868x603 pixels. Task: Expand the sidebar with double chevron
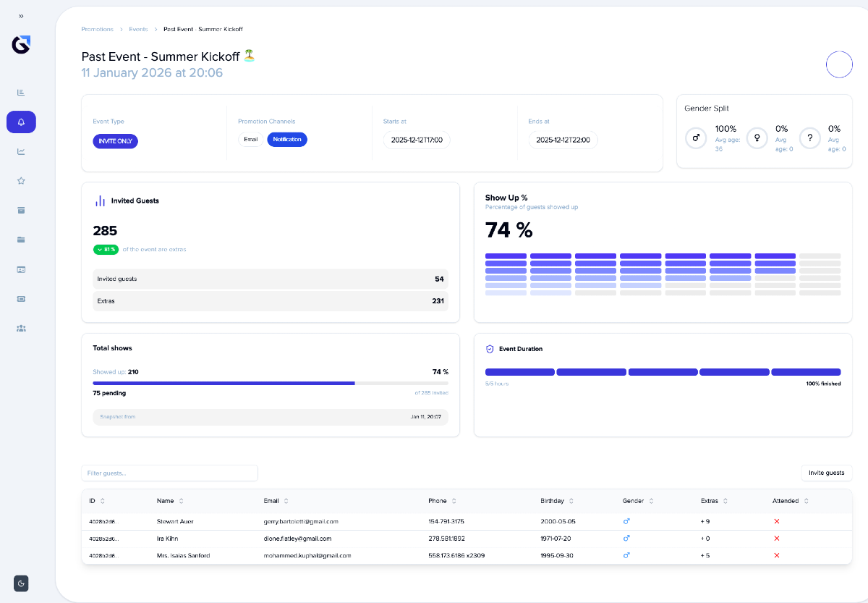coord(21,16)
